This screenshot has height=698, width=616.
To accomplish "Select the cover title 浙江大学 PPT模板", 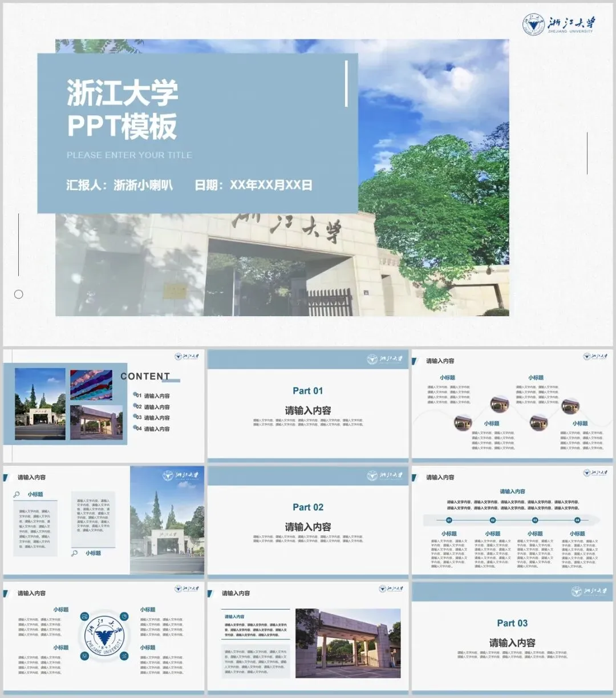I will pyautogui.click(x=123, y=110).
